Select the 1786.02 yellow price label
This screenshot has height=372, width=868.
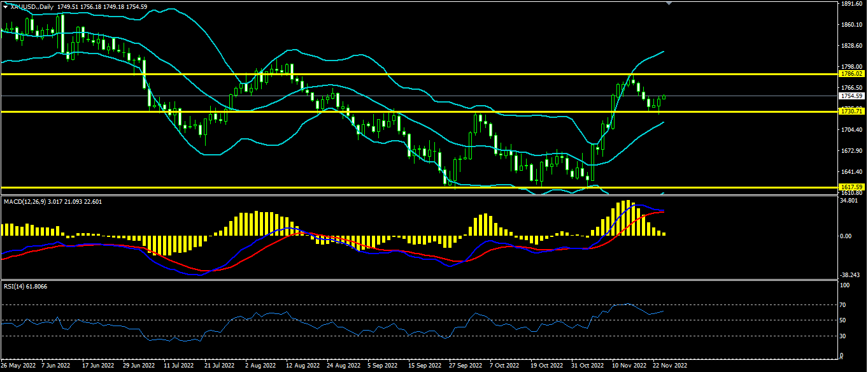click(851, 74)
